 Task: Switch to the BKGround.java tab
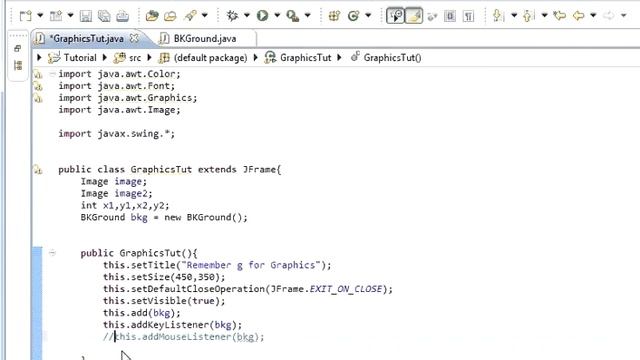(x=205, y=39)
